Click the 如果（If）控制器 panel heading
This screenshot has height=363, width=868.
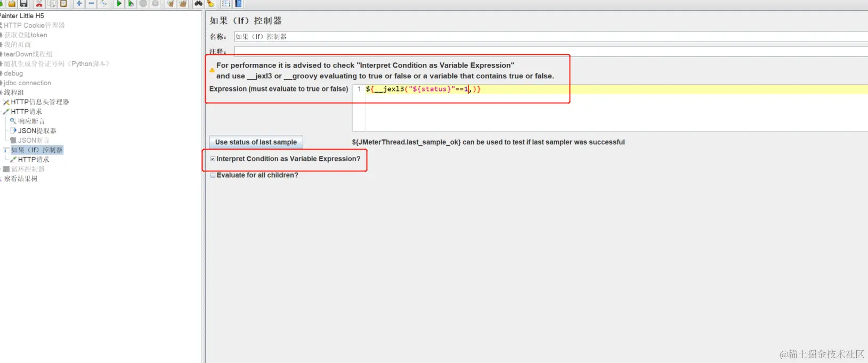(246, 21)
